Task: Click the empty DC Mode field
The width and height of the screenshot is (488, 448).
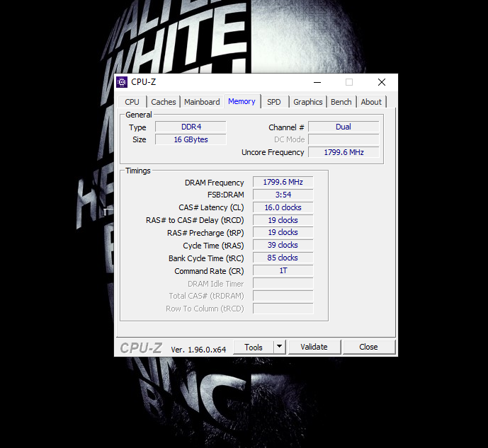Action: [x=344, y=139]
